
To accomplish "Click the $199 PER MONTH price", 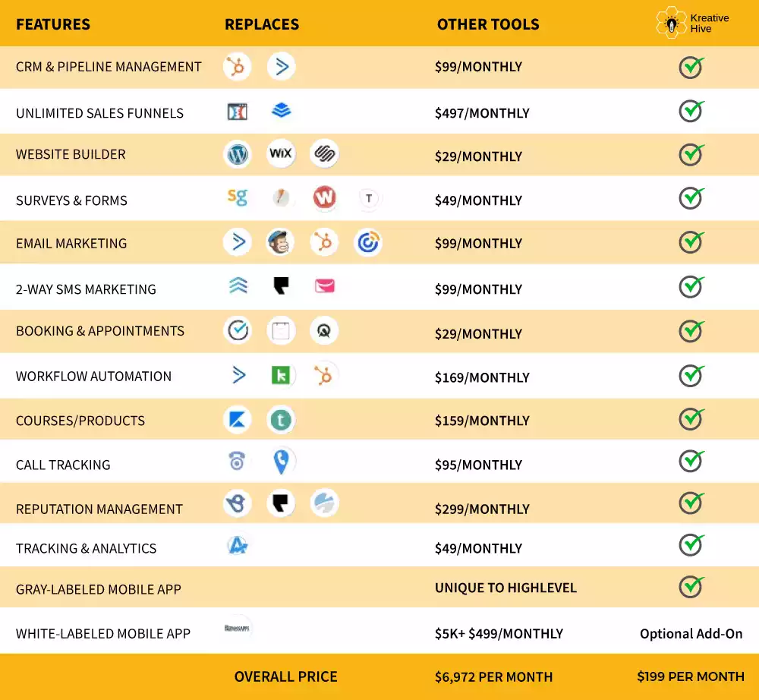I will point(691,676).
